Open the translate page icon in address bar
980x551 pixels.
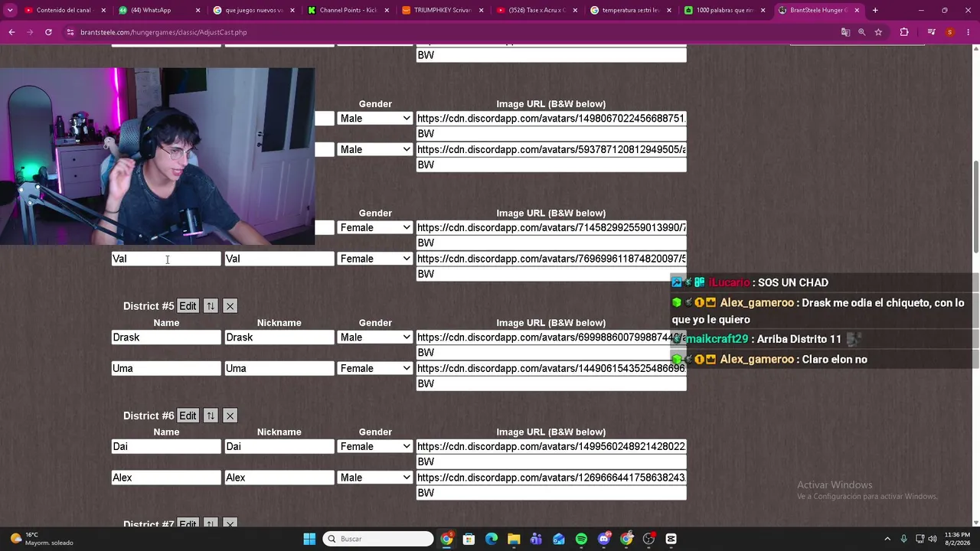tap(845, 32)
